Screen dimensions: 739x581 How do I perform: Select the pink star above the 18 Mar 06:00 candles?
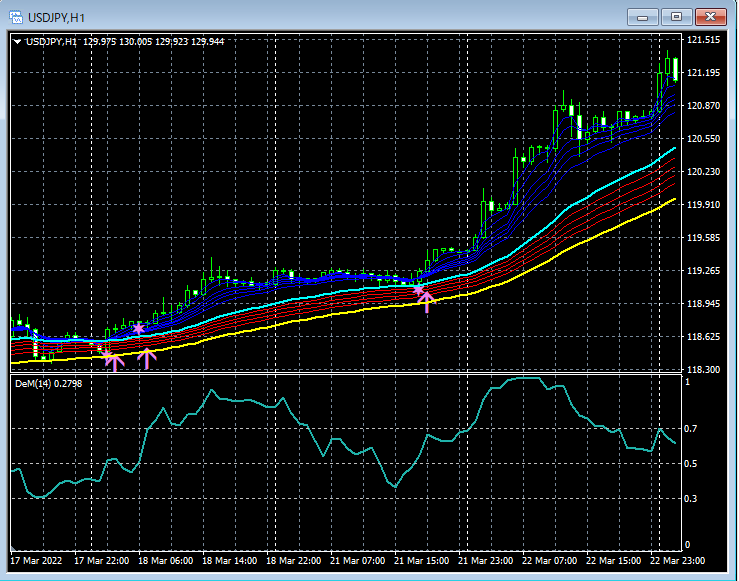pyautogui.click(x=138, y=329)
